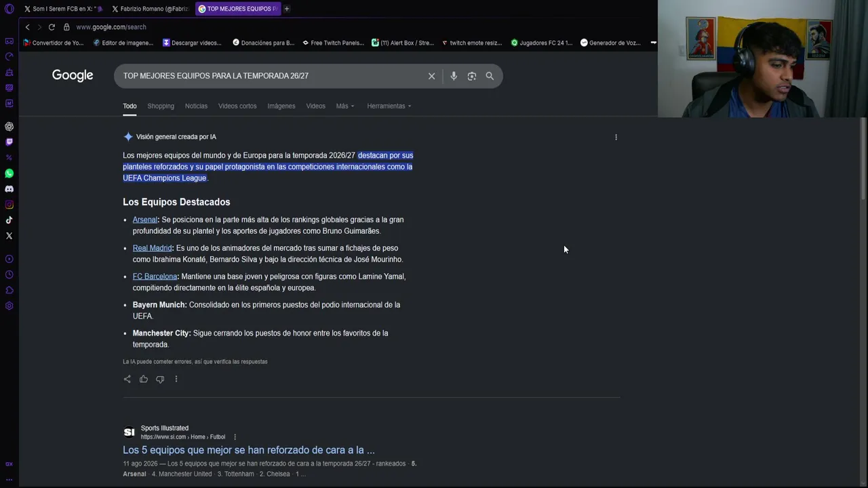Image resolution: width=868 pixels, height=488 pixels.
Task: Reload the current page
Action: (52, 27)
